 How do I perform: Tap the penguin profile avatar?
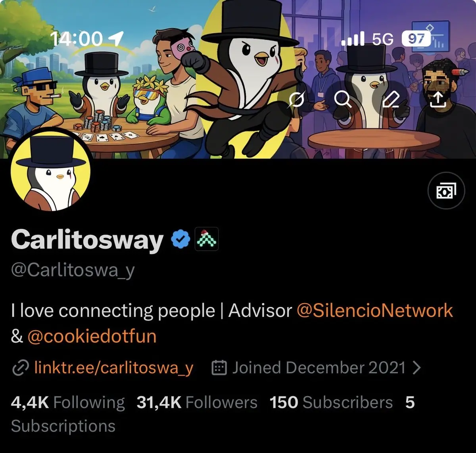click(50, 171)
